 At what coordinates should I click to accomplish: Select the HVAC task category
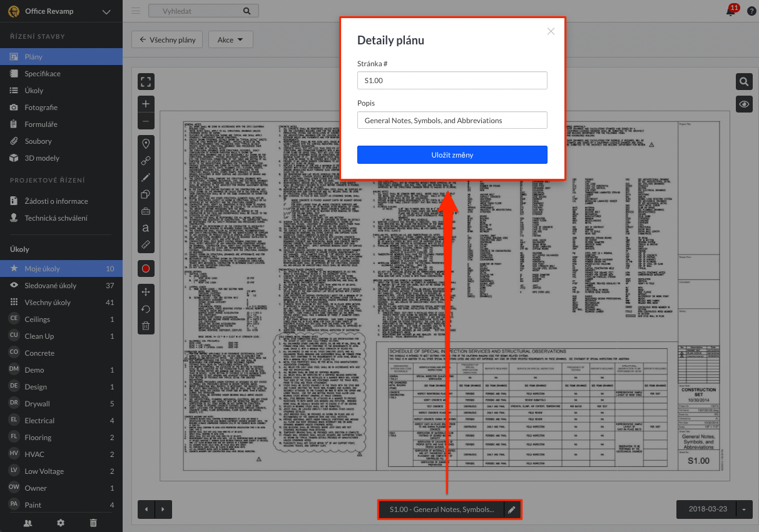pos(61,454)
